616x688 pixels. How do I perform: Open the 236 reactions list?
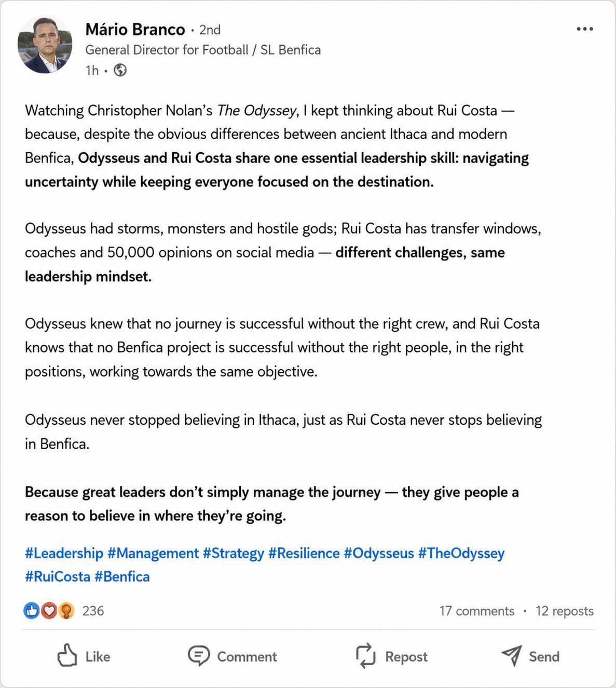click(93, 611)
